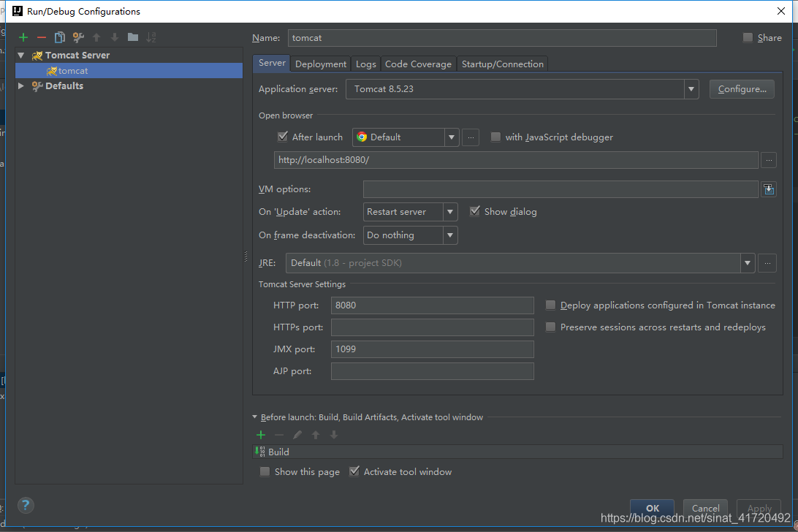
Task: Open the Application server dropdown
Action: [x=691, y=89]
